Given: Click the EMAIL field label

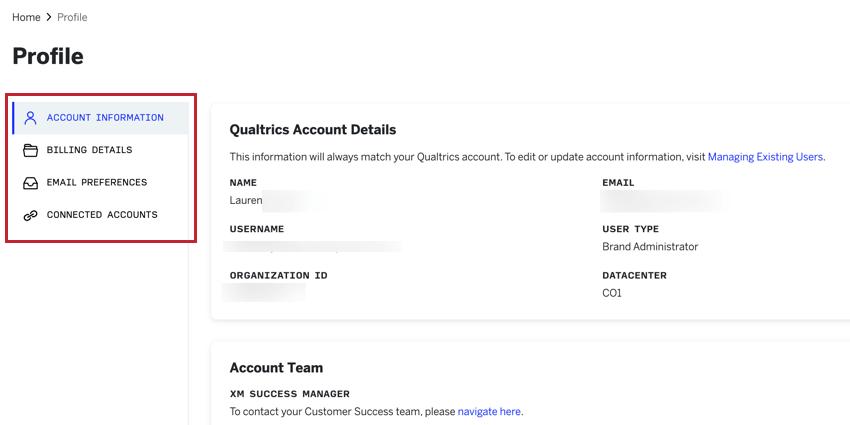Looking at the screenshot, I should coord(618,183).
